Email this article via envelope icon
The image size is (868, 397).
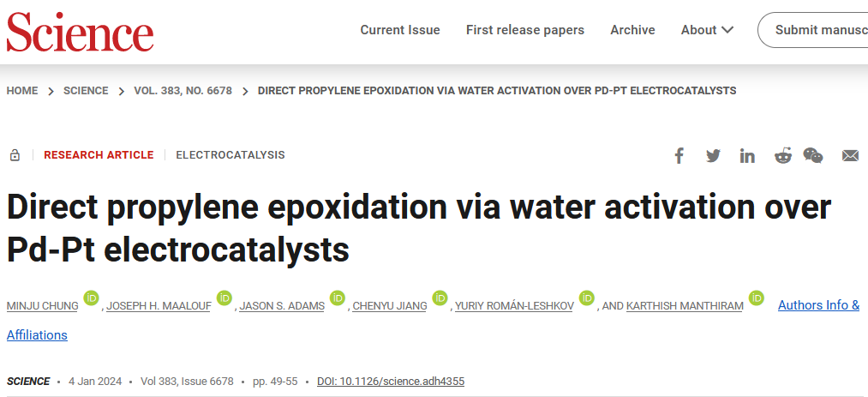tap(850, 155)
